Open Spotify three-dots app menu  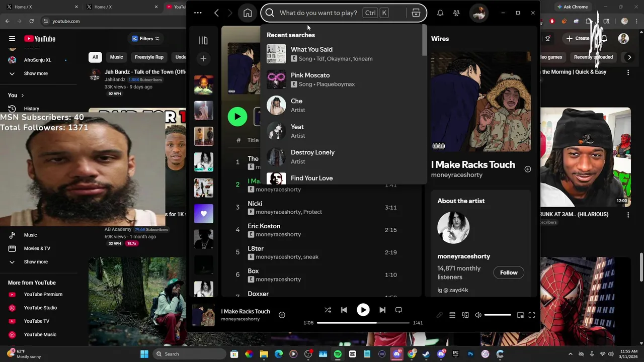tap(198, 13)
